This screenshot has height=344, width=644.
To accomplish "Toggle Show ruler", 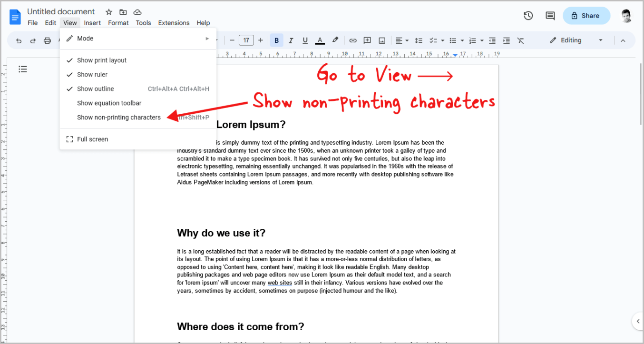I will pyautogui.click(x=138, y=75).
